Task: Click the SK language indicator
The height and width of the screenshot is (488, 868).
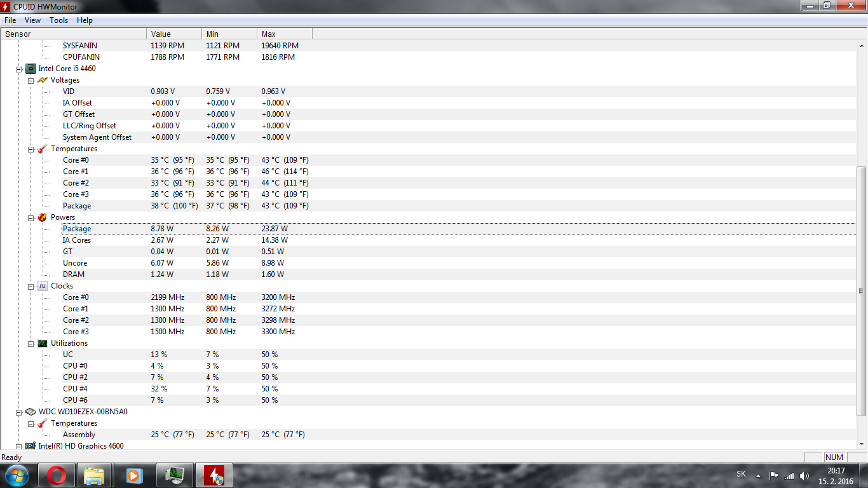Action: coord(741,474)
